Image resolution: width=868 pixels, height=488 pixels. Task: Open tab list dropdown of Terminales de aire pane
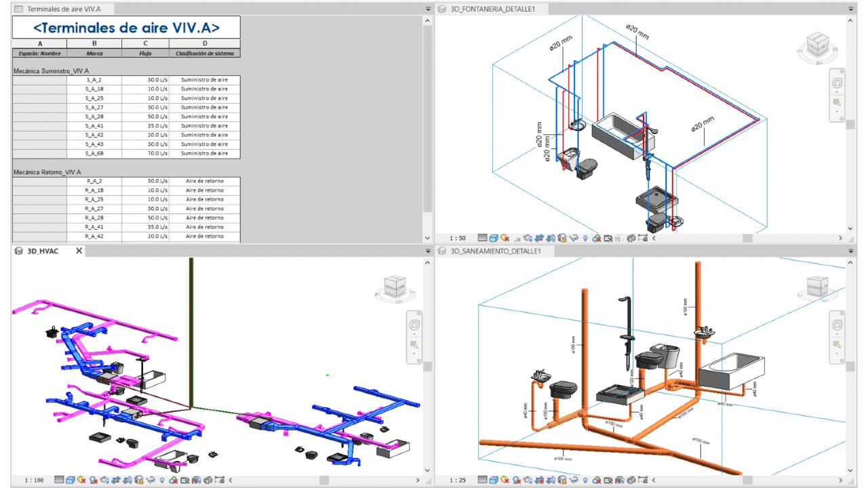[x=428, y=9]
